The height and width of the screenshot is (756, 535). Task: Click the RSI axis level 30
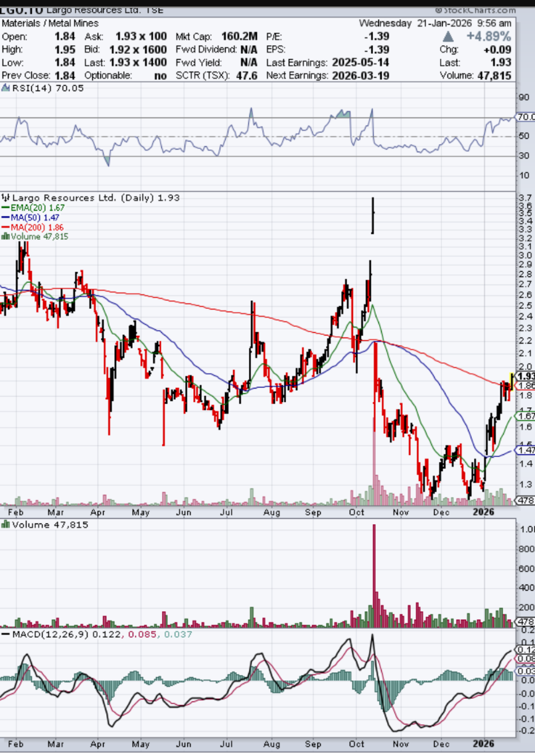tap(524, 155)
